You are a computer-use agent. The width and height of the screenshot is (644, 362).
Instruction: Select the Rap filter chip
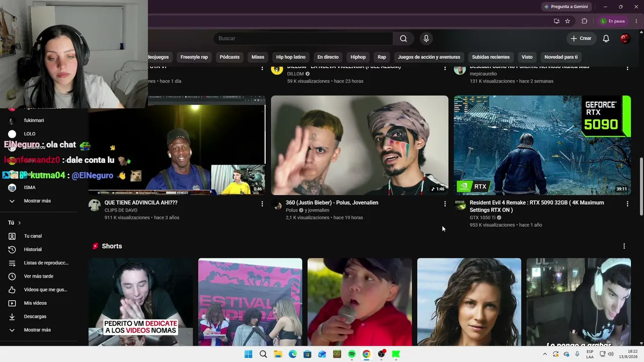point(382,57)
